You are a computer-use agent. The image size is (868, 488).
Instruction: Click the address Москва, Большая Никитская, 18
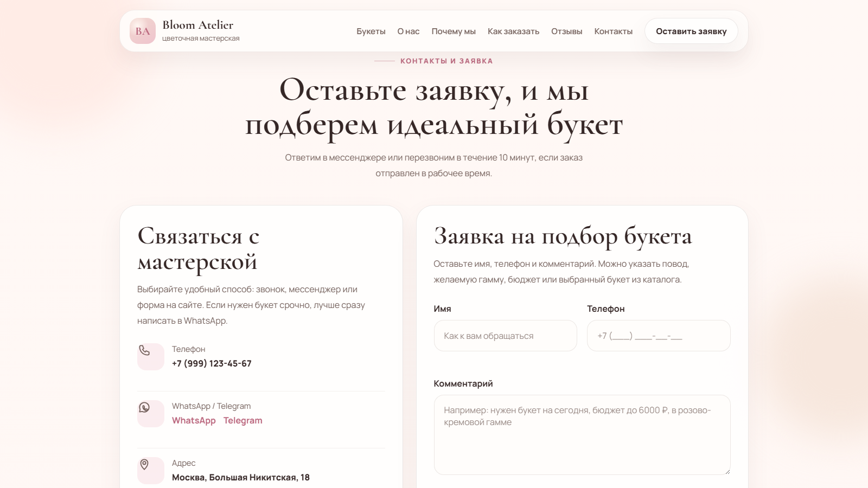click(241, 477)
